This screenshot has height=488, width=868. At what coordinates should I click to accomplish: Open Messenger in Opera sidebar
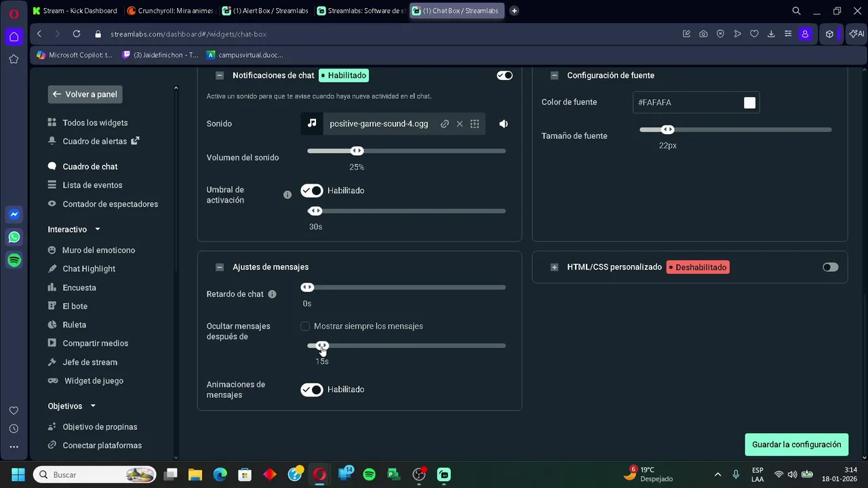[x=14, y=214]
